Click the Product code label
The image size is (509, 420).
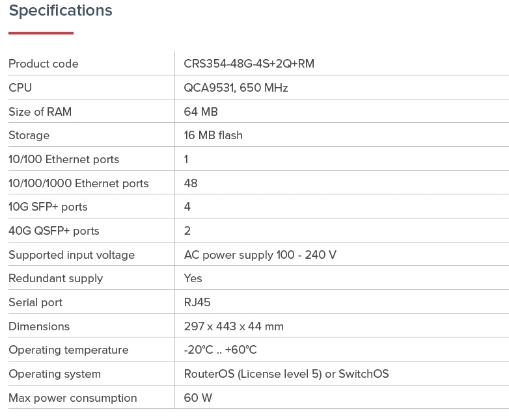pyautogui.click(x=43, y=64)
